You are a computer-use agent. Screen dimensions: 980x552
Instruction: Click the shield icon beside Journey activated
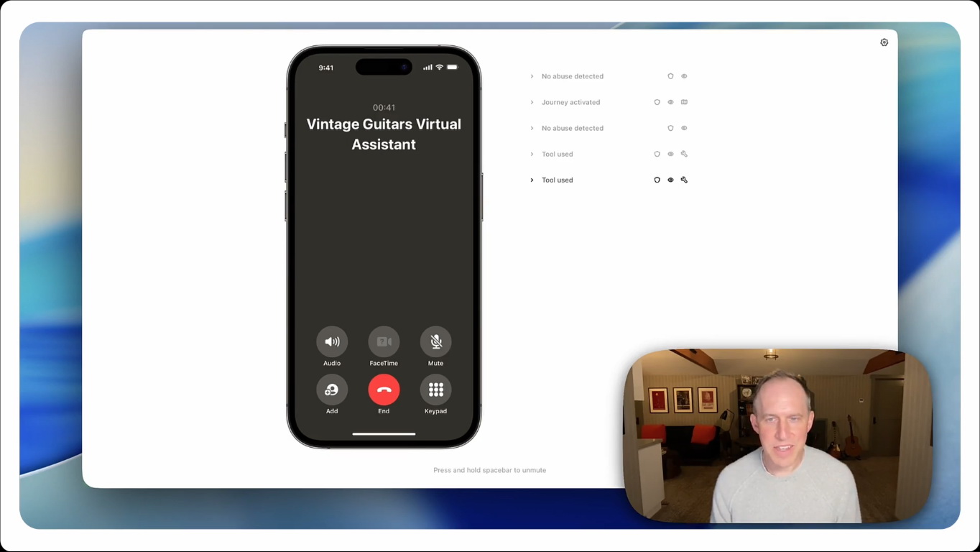657,102
